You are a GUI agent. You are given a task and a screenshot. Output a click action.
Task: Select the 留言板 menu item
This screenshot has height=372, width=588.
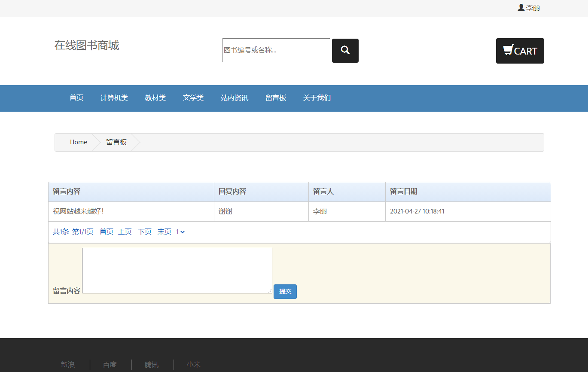[x=276, y=98]
